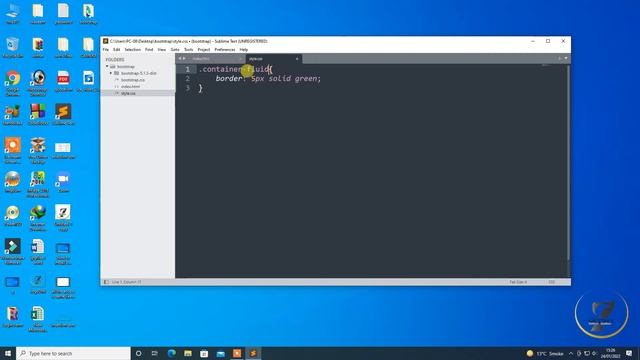
Task: Toggle the side bar via status bar icon
Action: click(x=107, y=282)
